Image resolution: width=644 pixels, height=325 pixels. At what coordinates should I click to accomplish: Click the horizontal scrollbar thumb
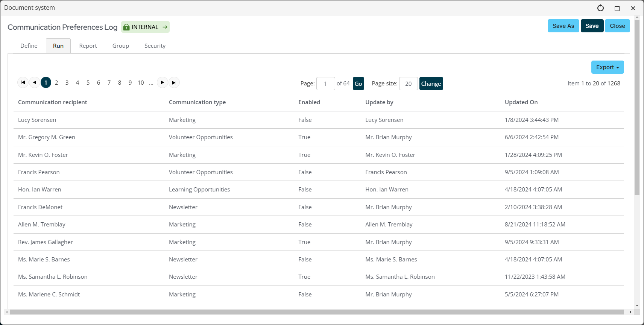point(317,312)
